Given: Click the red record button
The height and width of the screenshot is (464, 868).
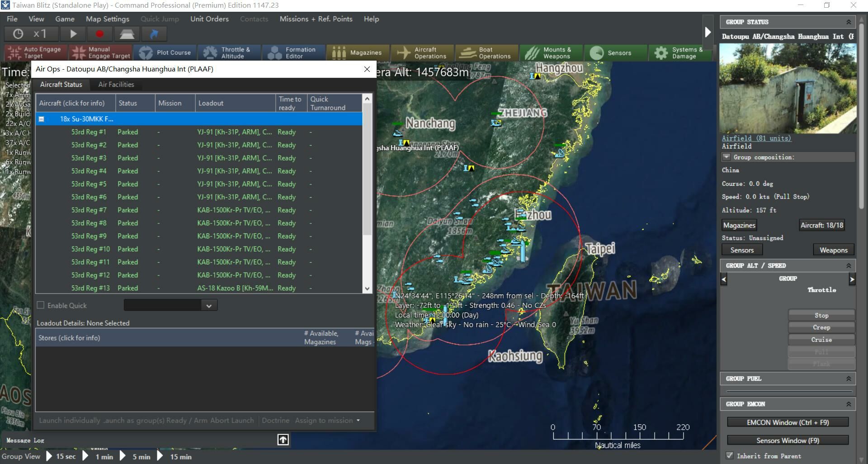Looking at the screenshot, I should [x=99, y=34].
